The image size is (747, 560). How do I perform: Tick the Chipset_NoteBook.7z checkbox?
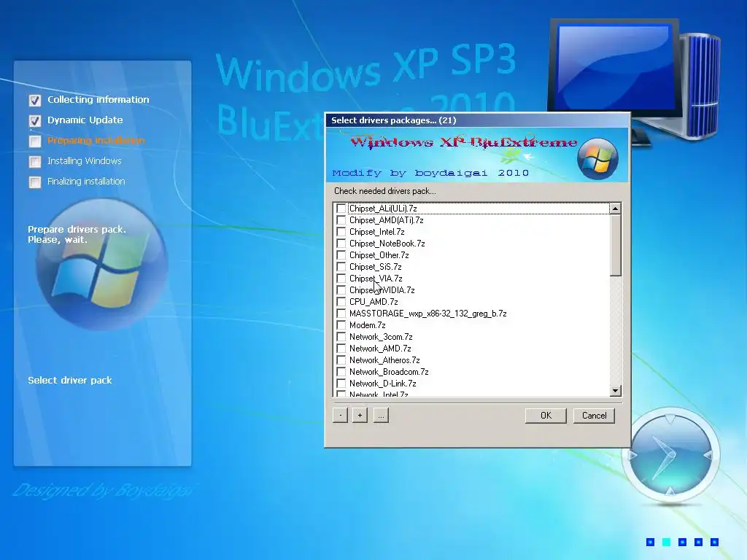(x=341, y=244)
